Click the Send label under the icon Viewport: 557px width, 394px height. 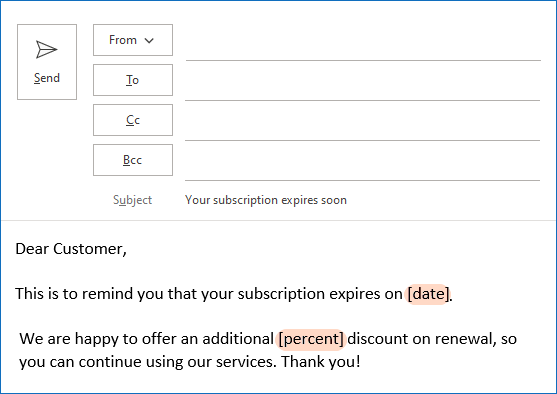click(x=47, y=78)
